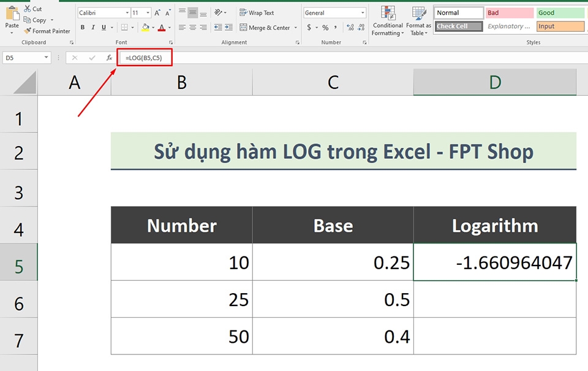
Task: Apply the Input cell style
Action: (x=560, y=26)
